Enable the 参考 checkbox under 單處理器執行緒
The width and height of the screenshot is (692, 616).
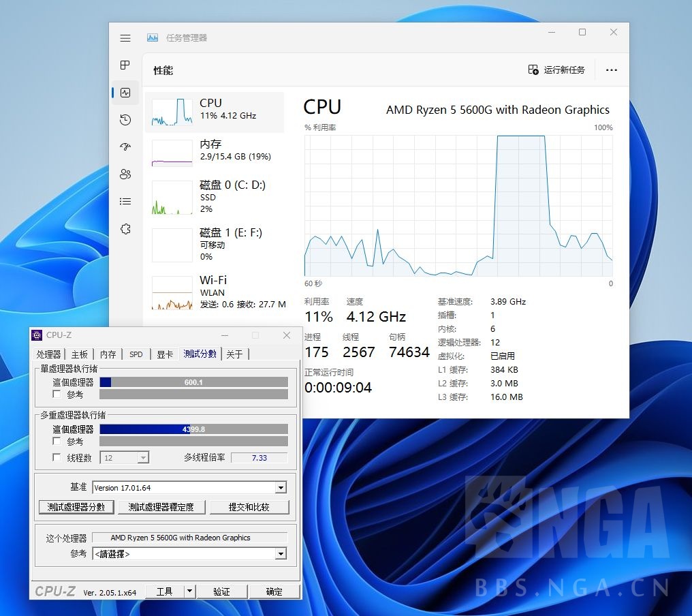[58, 394]
